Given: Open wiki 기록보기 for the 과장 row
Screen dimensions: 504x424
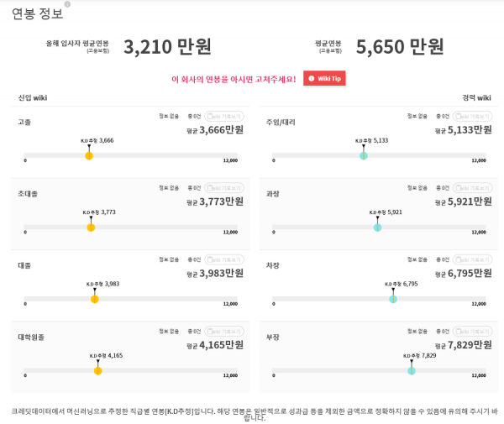Looking at the screenshot, I should click(x=472, y=188).
